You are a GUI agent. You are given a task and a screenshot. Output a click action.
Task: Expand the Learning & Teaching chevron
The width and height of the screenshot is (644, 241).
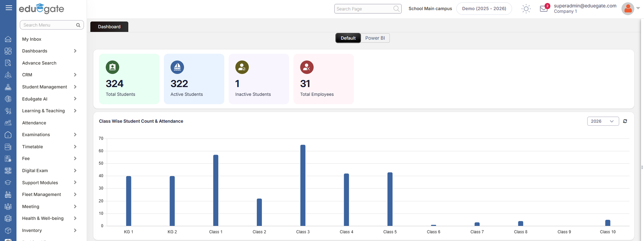pos(75,111)
